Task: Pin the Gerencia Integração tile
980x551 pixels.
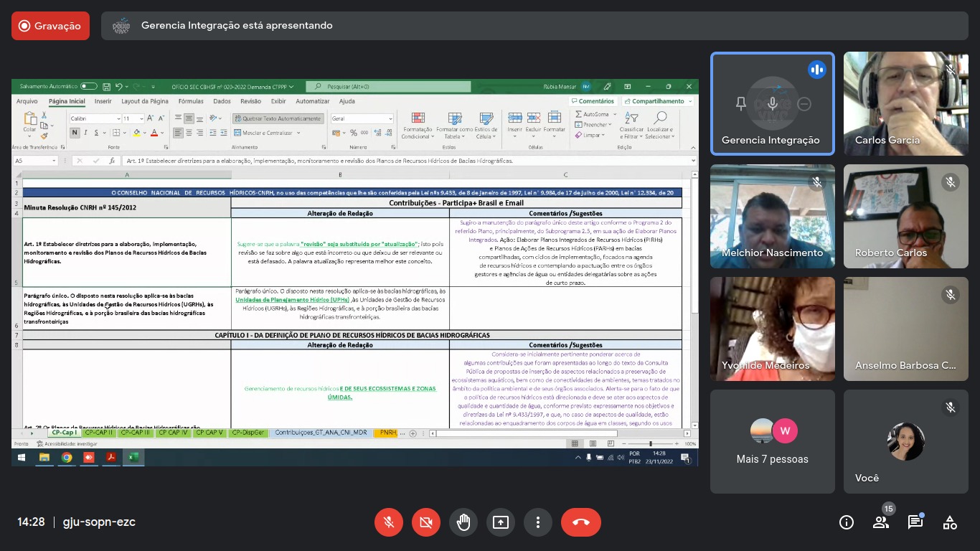Action: (741, 104)
